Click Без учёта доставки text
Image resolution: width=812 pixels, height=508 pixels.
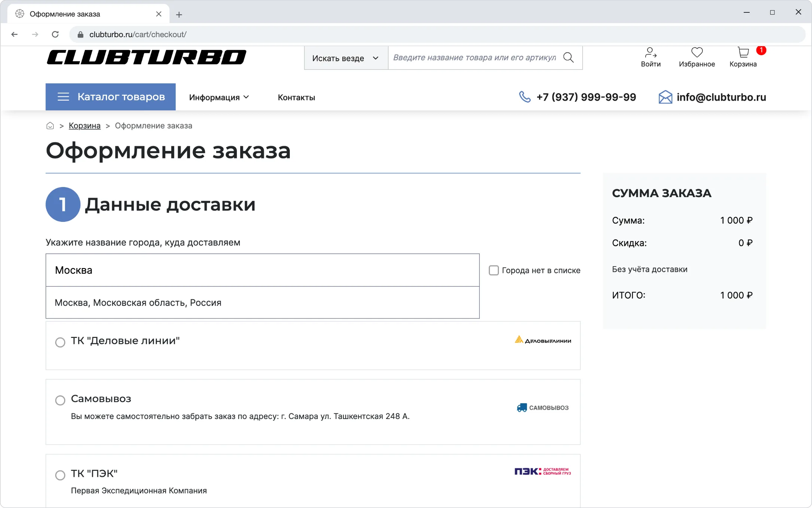point(649,269)
